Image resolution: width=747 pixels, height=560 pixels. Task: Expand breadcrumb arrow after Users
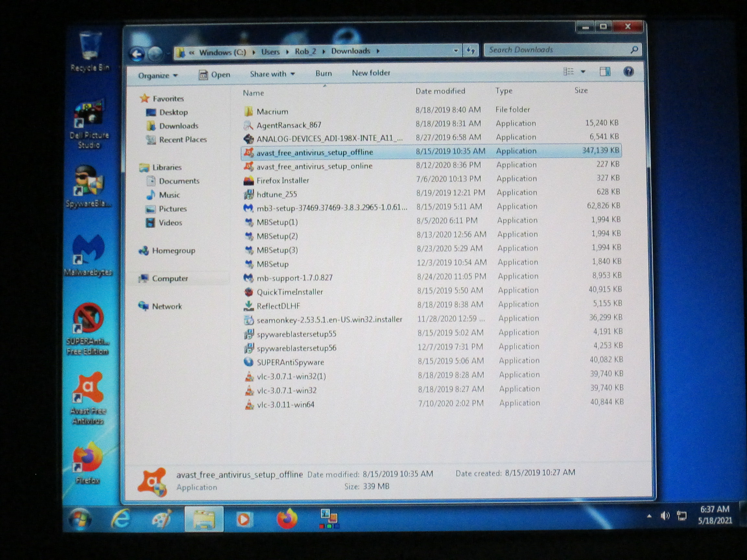[287, 52]
